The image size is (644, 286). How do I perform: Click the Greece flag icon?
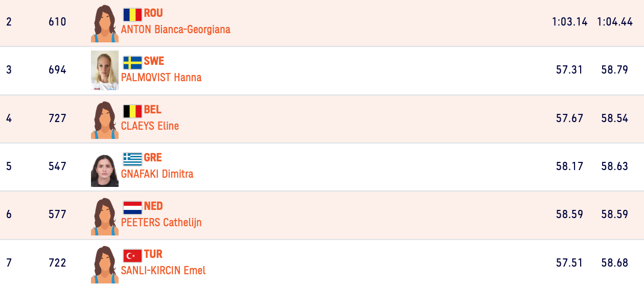pos(132,159)
